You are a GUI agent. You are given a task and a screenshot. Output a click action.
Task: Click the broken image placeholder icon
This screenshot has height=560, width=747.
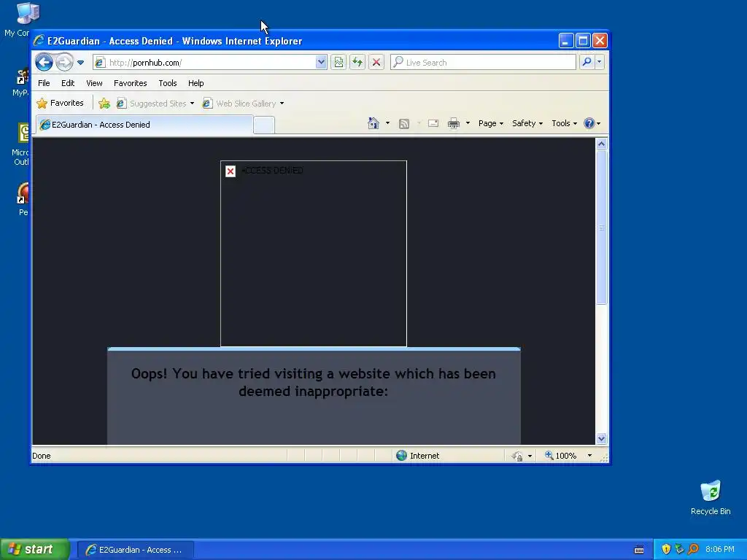231,171
